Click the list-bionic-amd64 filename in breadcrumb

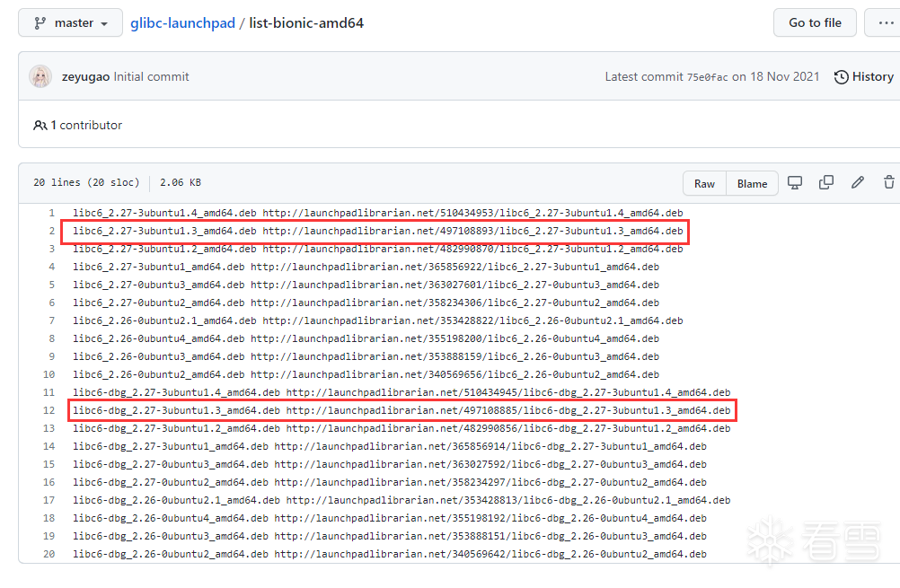pyautogui.click(x=306, y=23)
